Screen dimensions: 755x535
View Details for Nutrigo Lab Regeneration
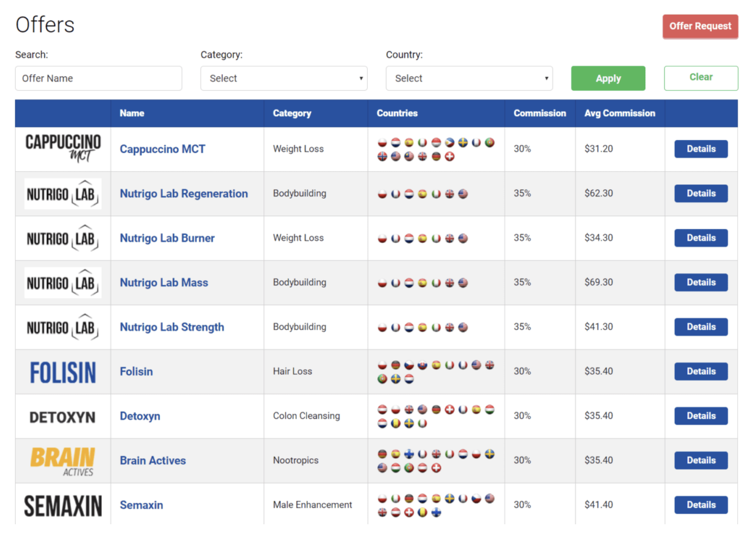(701, 193)
